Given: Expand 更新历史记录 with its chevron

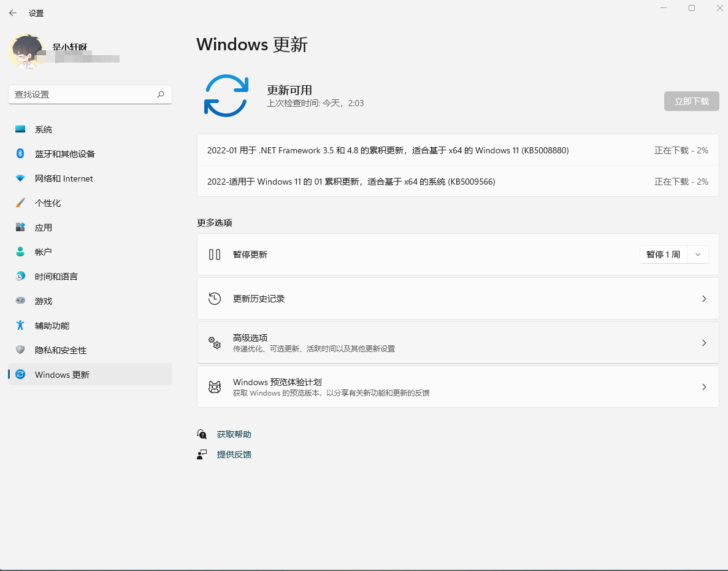Looking at the screenshot, I should pos(703,298).
